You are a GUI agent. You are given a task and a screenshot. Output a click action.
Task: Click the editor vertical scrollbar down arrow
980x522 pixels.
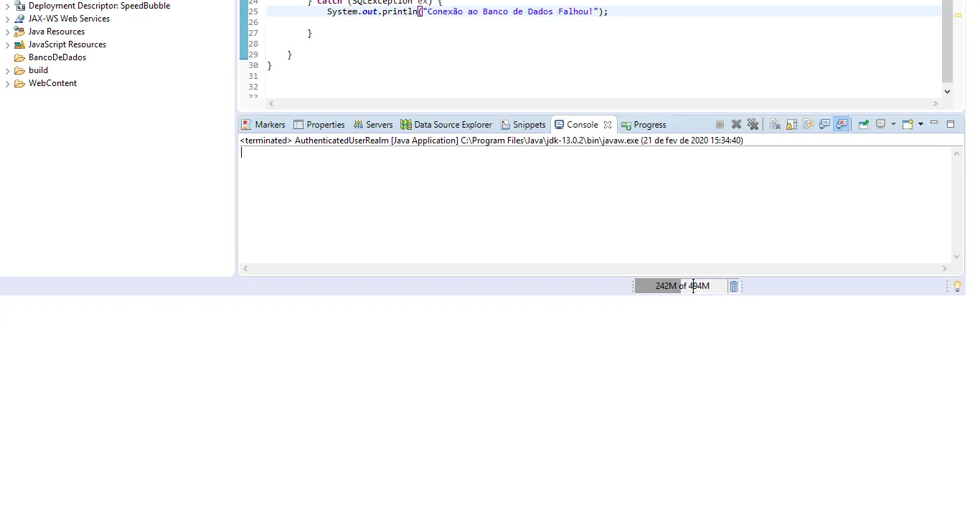(947, 91)
